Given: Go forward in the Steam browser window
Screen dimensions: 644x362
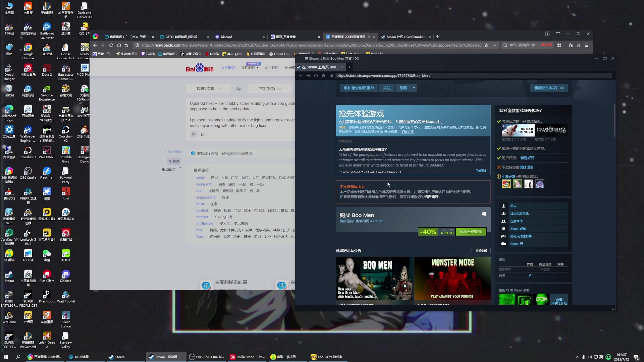Looking at the screenshot, I should point(308,76).
